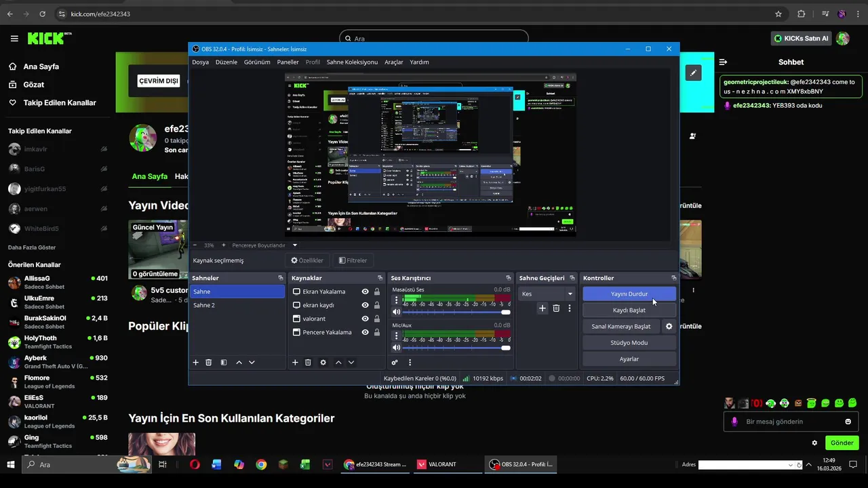Move source down arrow in Kaynaklar panel
The width and height of the screenshot is (868, 488).
pos(351,363)
